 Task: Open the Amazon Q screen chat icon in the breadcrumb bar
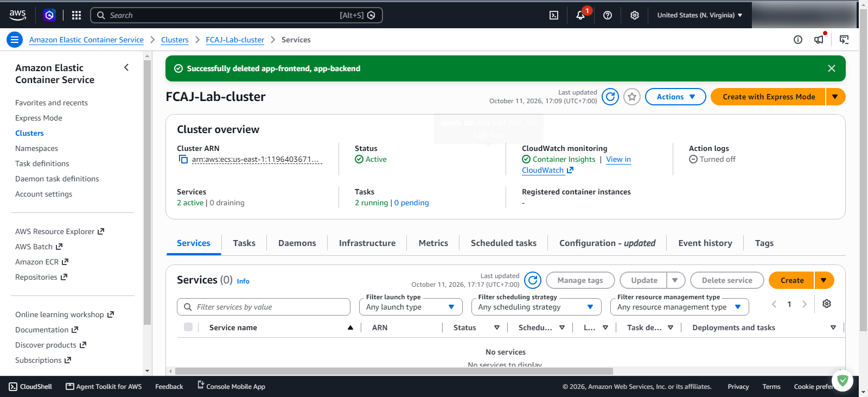coord(844,40)
